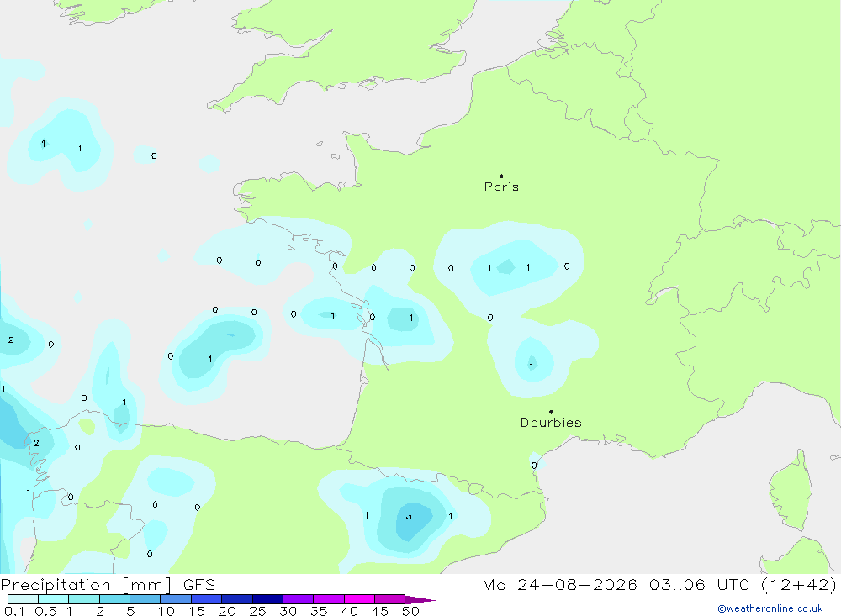This screenshot has width=841, height=616.
Task: Click the above-50 mm legend arrow tip
Action: point(421,599)
